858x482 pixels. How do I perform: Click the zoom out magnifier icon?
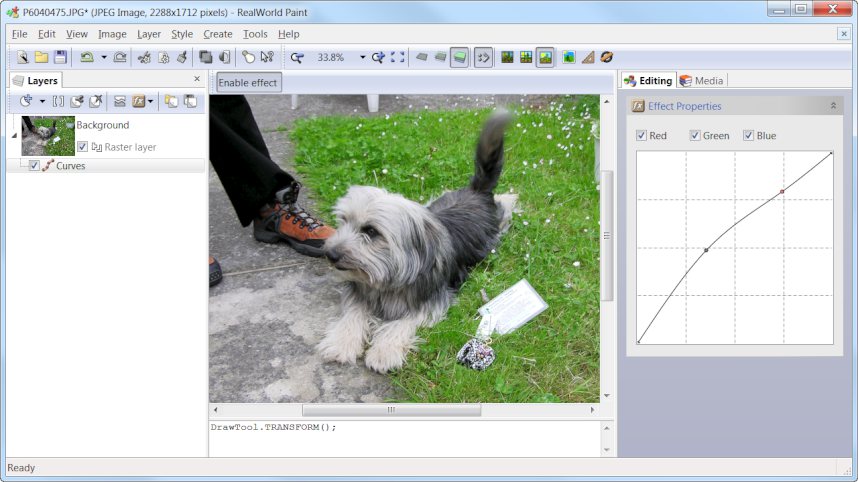point(297,57)
